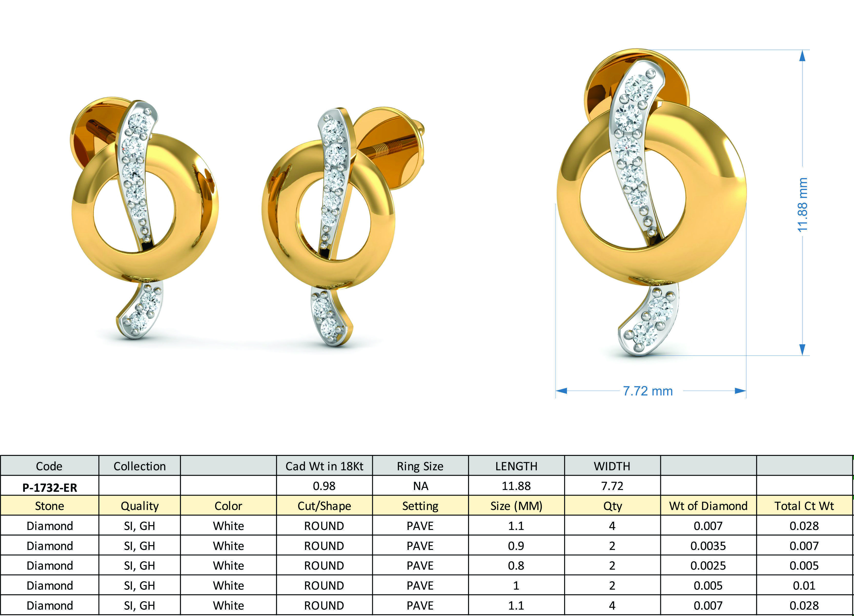Click the 11.88 mm height dimension label
Screen dimensions: 854x616
click(802, 205)
